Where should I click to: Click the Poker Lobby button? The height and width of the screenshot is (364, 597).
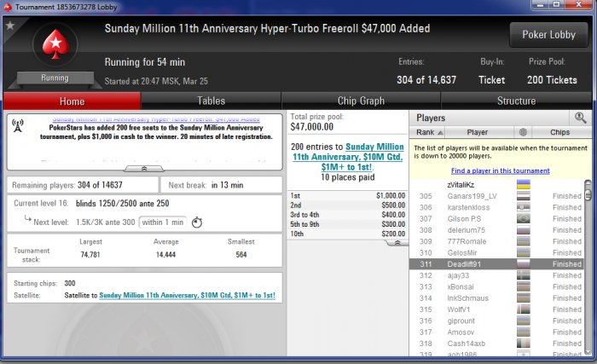click(548, 35)
